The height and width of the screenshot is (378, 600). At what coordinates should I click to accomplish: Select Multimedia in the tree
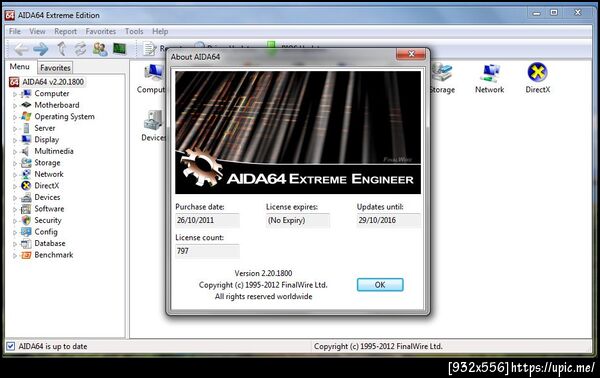pos(54,151)
